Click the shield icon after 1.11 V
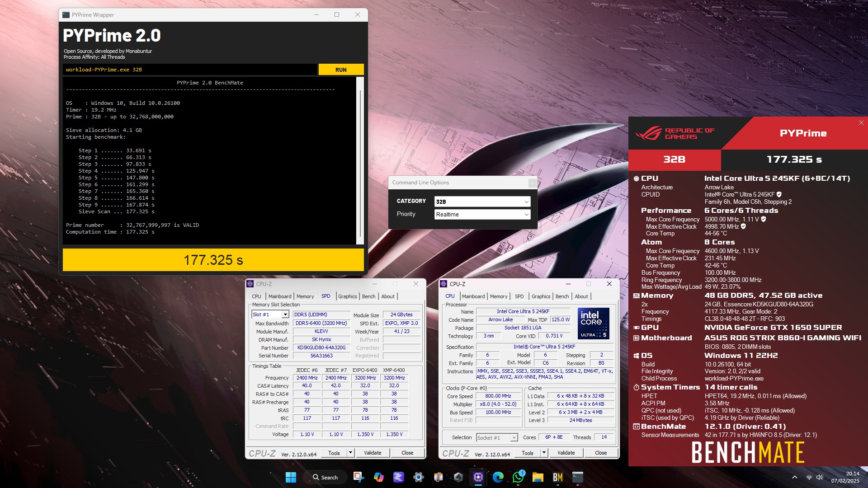 tap(764, 219)
